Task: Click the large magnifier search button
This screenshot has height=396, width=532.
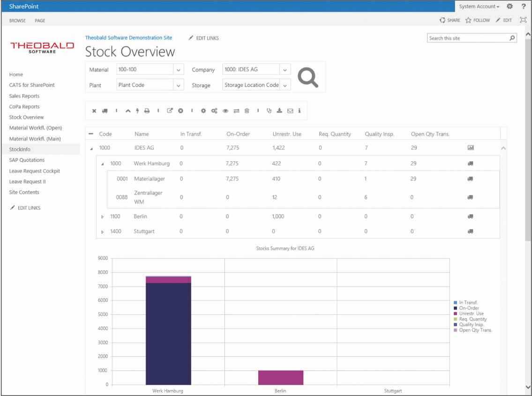Action: click(308, 77)
